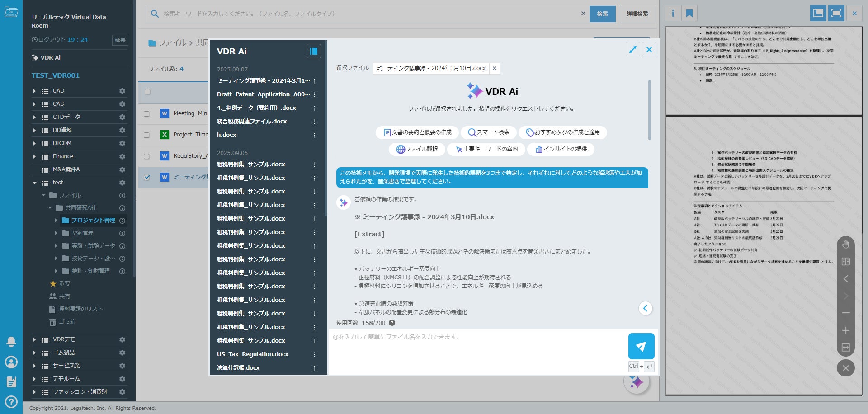Collapse the side arrow button in chat
The width and height of the screenshot is (868, 414).
(645, 308)
